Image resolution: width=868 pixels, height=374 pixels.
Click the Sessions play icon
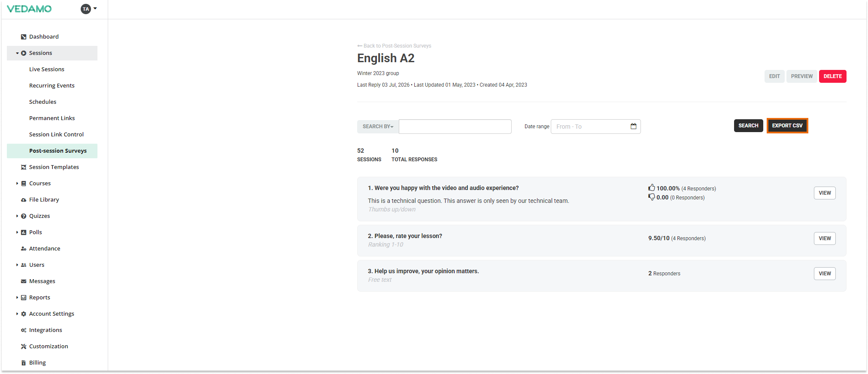[x=24, y=53]
